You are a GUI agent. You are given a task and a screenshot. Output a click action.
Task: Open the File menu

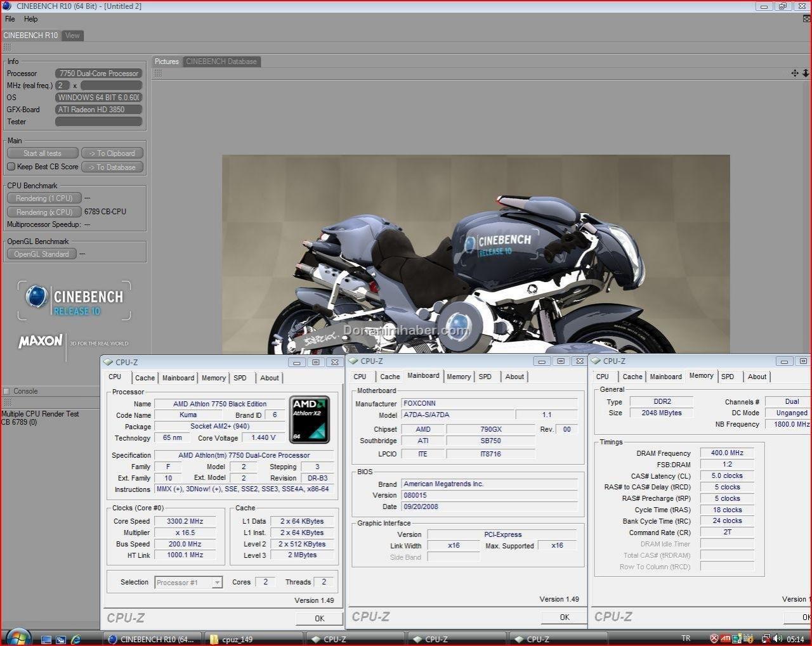(10, 19)
